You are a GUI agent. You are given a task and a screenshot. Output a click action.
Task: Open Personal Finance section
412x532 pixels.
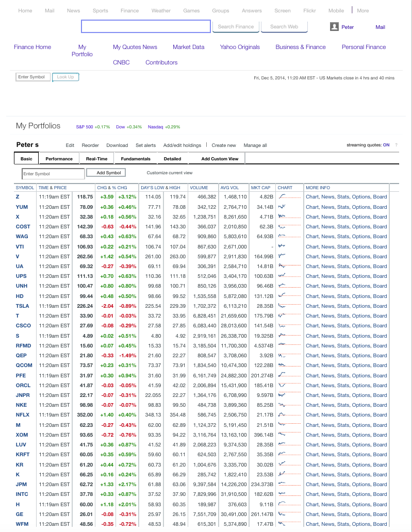click(364, 47)
